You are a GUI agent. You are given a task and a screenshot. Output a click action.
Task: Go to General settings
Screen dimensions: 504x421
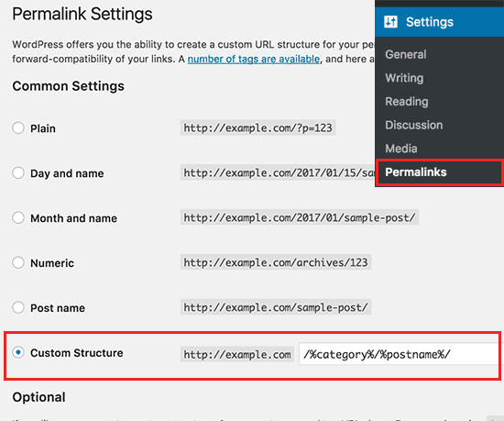(x=406, y=54)
